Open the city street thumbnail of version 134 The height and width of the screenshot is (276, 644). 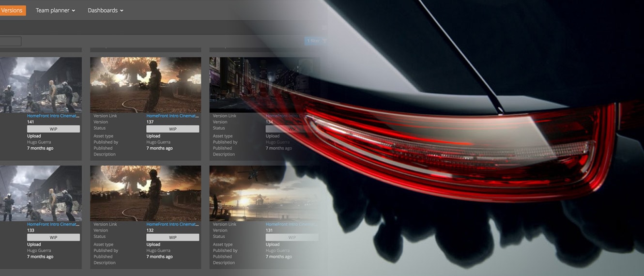pyautogui.click(x=264, y=85)
